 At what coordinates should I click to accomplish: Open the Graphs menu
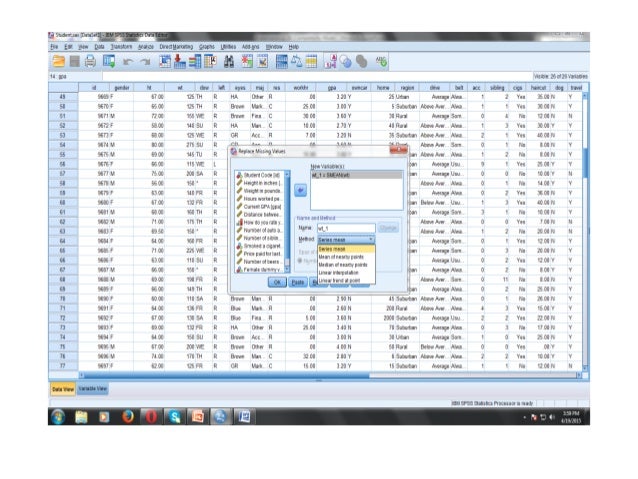click(207, 47)
